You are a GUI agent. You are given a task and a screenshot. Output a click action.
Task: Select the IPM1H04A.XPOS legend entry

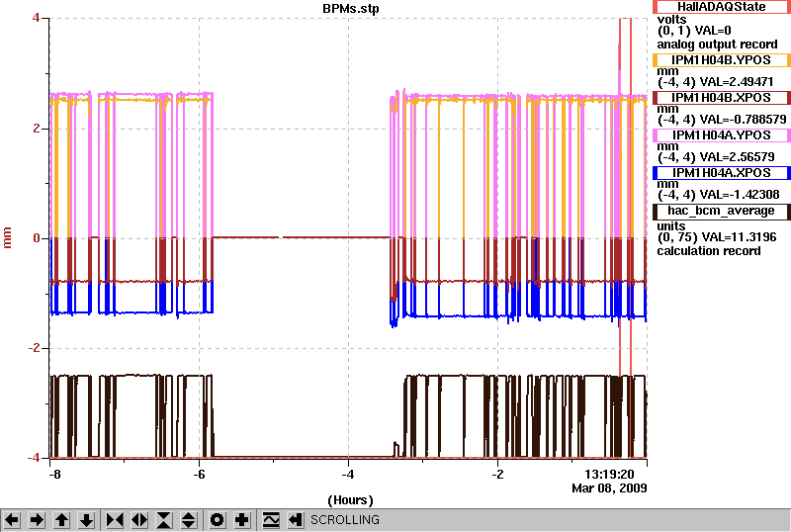click(722, 173)
